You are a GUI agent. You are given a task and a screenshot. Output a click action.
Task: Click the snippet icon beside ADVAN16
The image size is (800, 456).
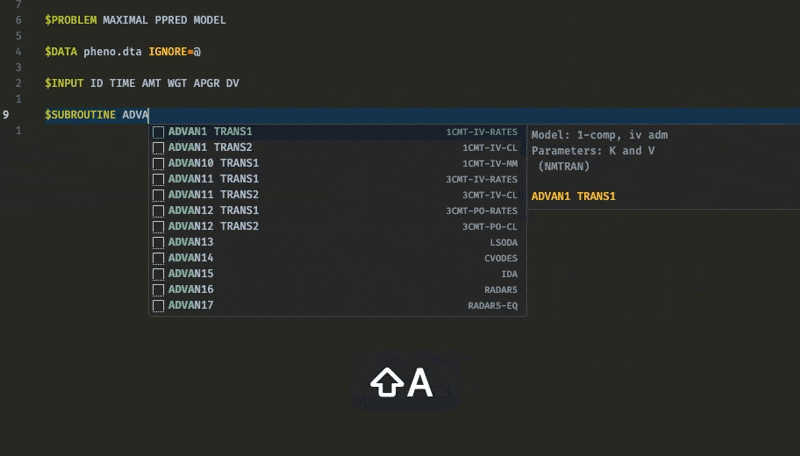coord(158,290)
